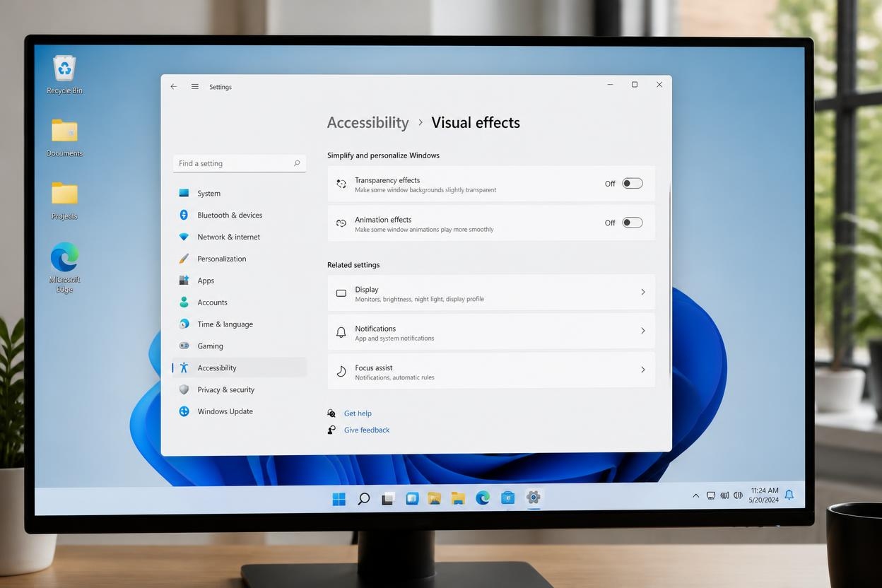882x588 pixels.
Task: Click the Personalization brush icon
Action: pyautogui.click(x=184, y=259)
